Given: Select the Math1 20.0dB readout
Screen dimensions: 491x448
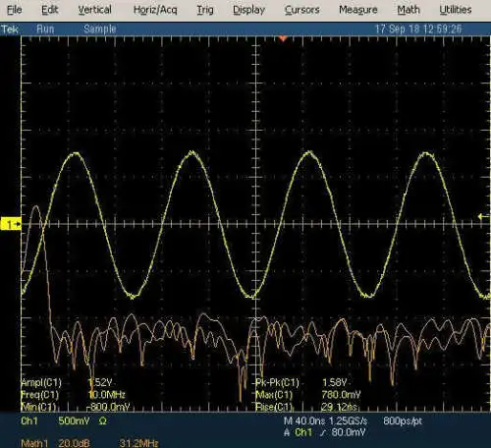Looking at the screenshot, I should [x=55, y=443].
